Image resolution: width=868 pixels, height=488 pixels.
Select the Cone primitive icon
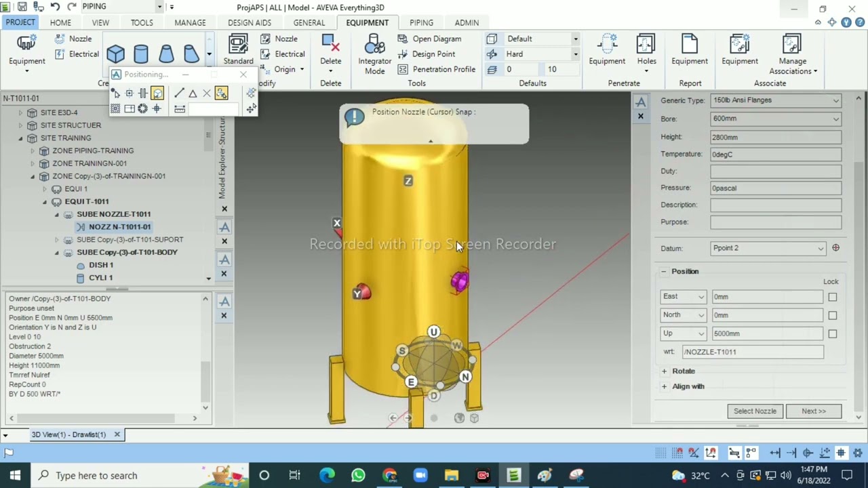(166, 54)
